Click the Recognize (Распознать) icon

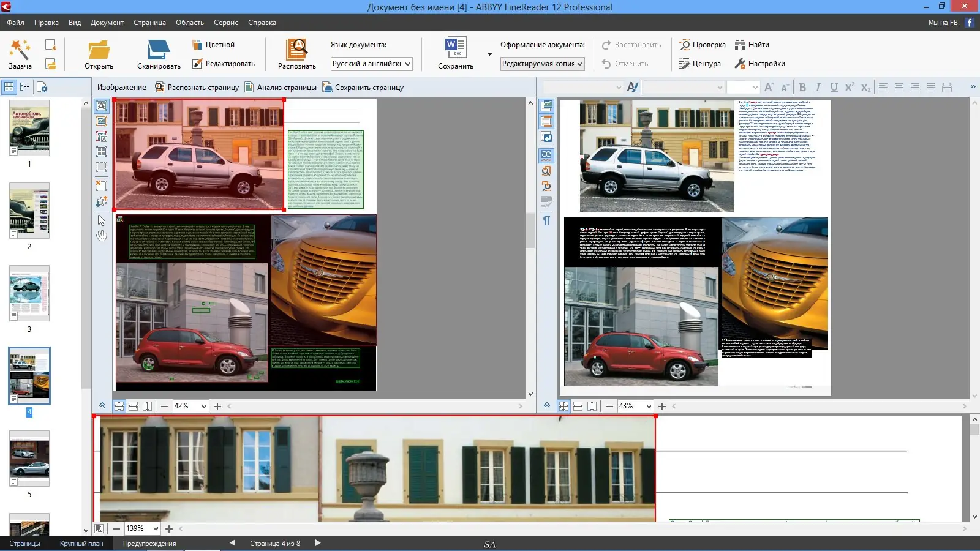pyautogui.click(x=296, y=50)
